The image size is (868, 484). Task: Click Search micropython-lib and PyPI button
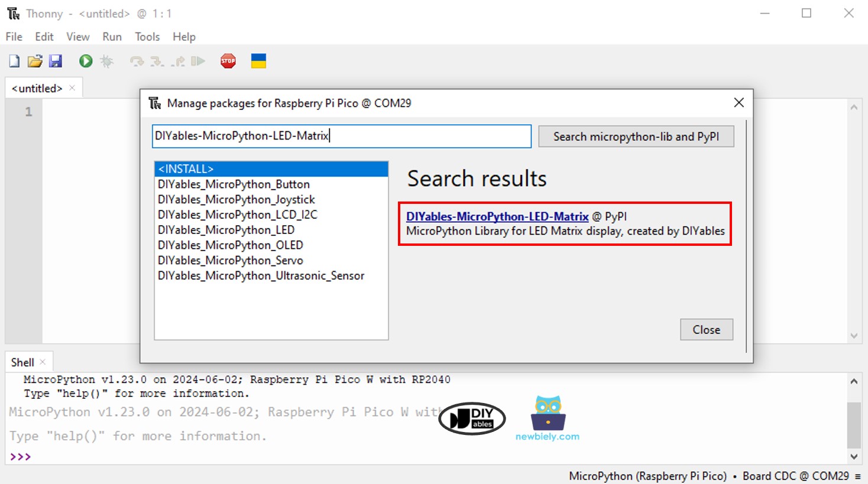636,137
